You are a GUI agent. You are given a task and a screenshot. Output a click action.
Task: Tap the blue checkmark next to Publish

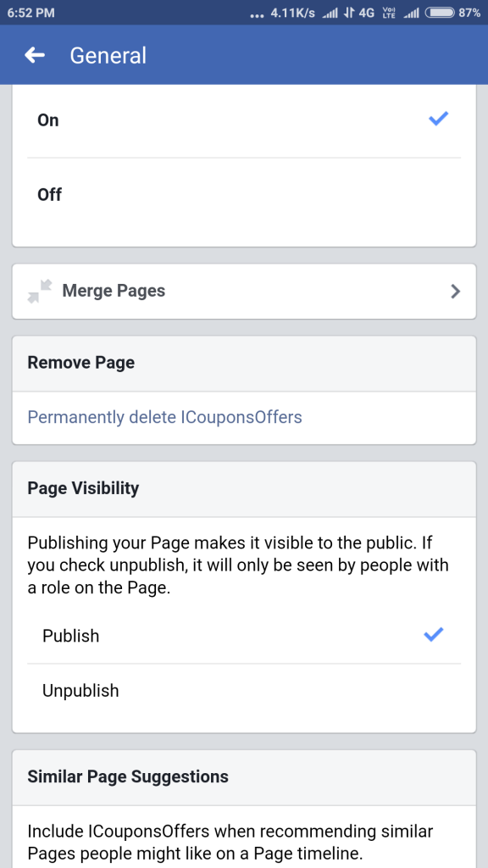434,634
